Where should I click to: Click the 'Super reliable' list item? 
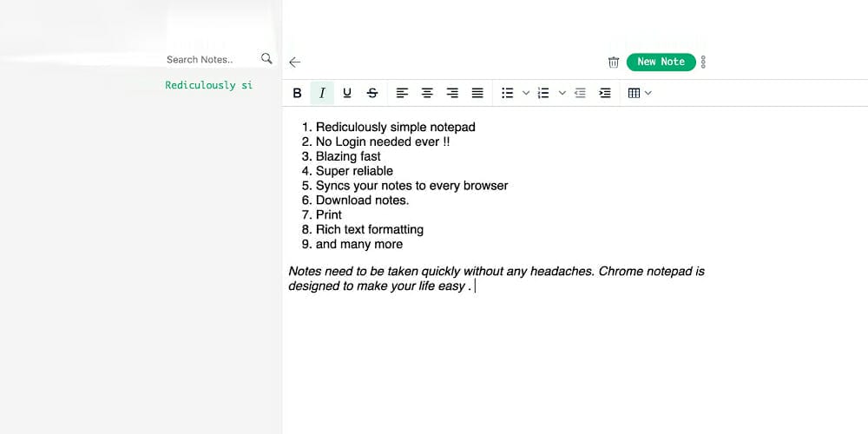pyautogui.click(x=354, y=171)
